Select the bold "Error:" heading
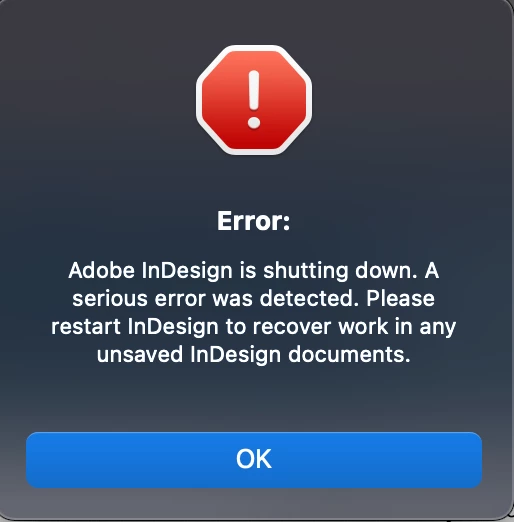Image resolution: width=514 pixels, height=522 pixels. 254,221
